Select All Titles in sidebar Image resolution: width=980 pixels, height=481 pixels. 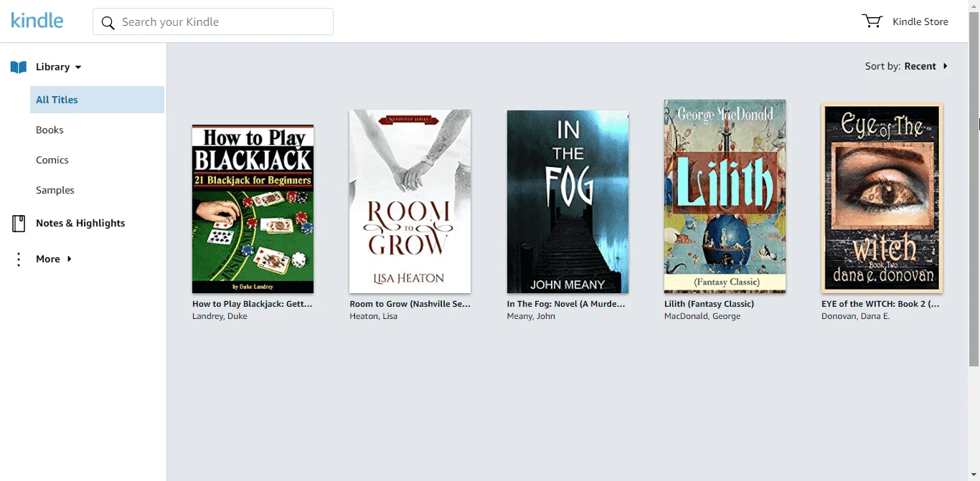point(97,100)
